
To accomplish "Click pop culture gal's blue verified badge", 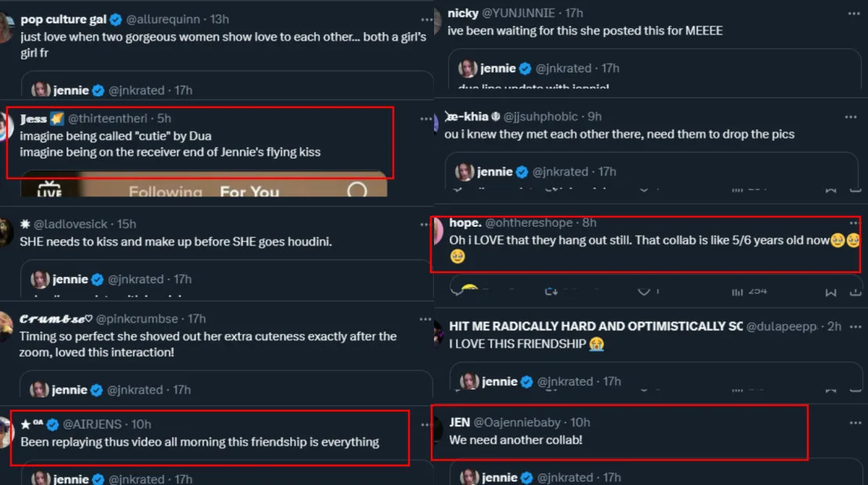I will pos(116,20).
